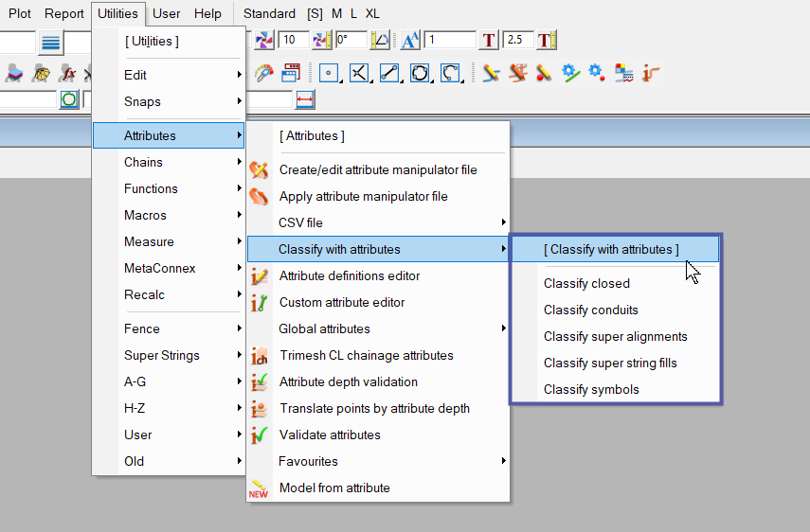The height and width of the screenshot is (532, 810).
Task: Click the line segment tool icon
Action: pos(389,73)
